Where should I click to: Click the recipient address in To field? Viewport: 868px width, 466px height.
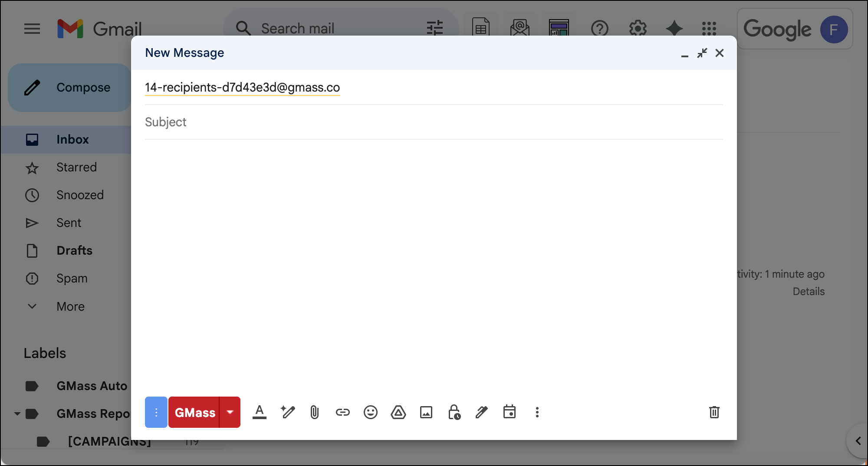point(242,88)
